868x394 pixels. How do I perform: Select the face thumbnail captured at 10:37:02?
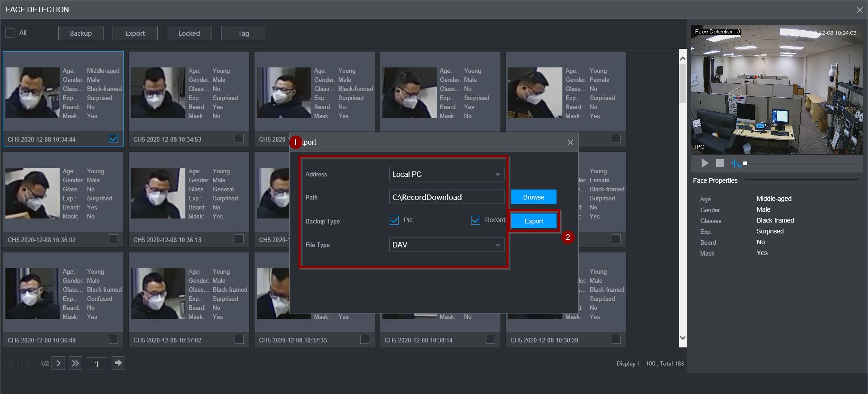coord(158,294)
